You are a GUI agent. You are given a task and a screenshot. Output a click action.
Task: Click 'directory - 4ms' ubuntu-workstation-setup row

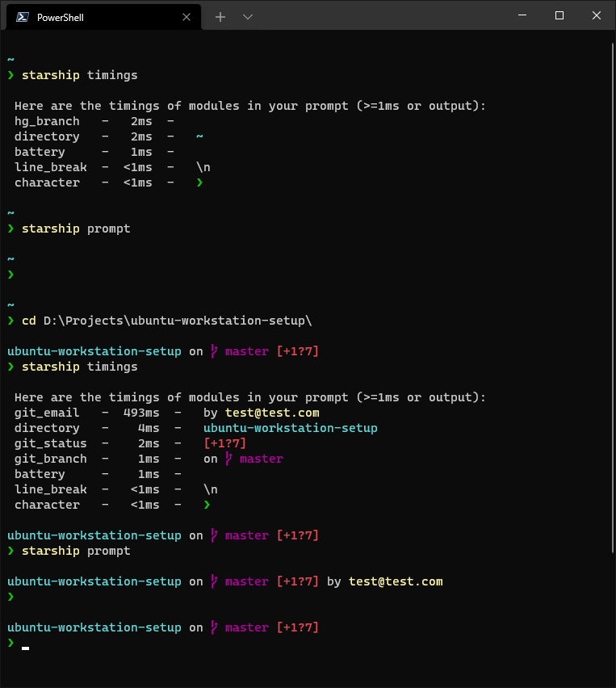195,428
